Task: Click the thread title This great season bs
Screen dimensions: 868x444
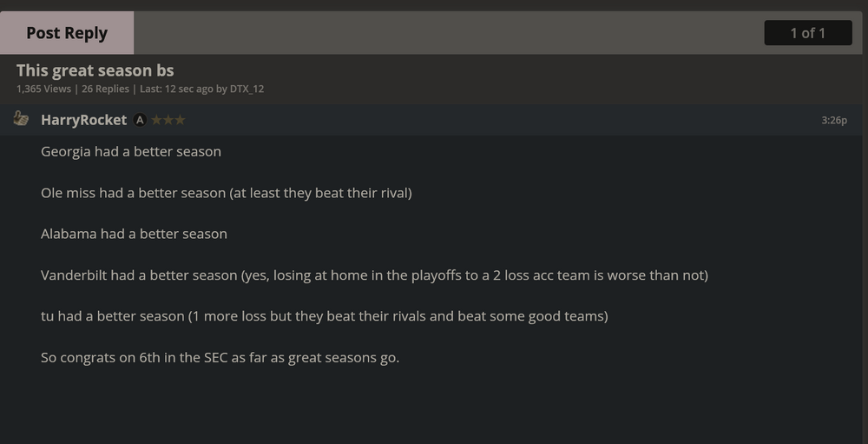Action: tap(95, 70)
